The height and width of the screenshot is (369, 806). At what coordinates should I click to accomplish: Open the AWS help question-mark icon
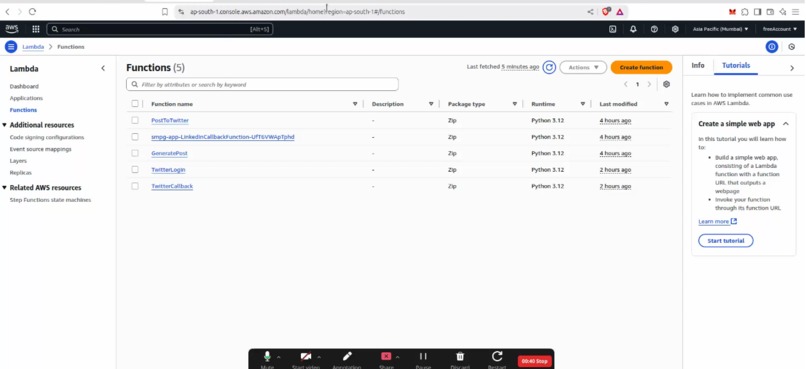(x=654, y=29)
